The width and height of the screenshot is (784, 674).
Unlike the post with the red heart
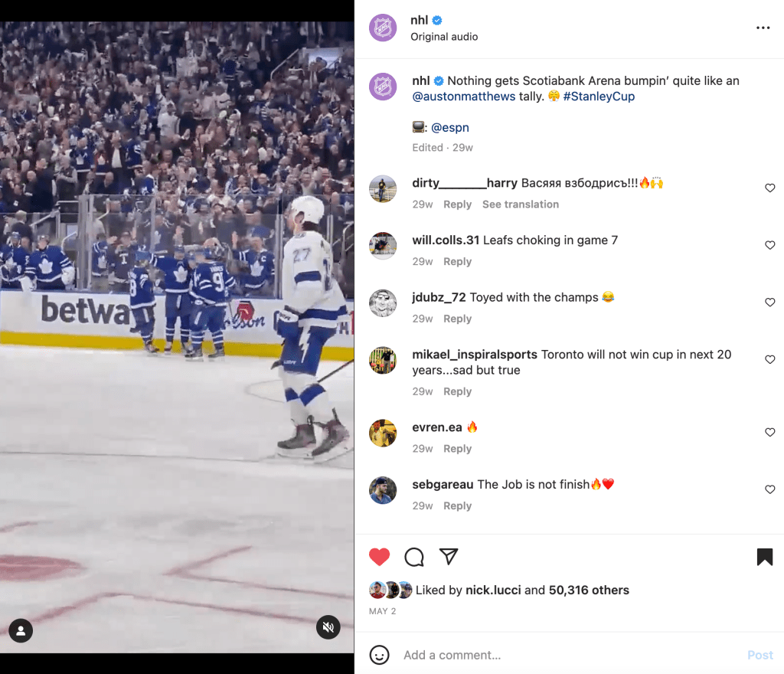point(379,557)
